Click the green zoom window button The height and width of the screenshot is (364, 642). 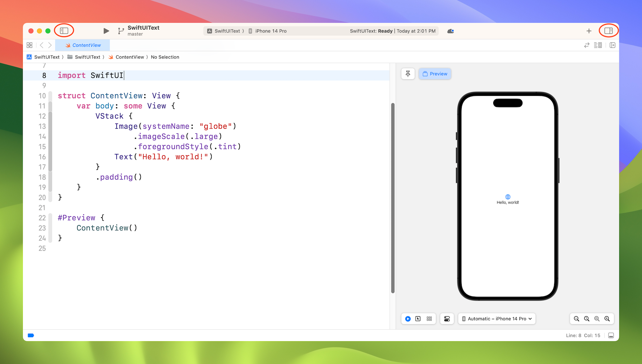48,31
